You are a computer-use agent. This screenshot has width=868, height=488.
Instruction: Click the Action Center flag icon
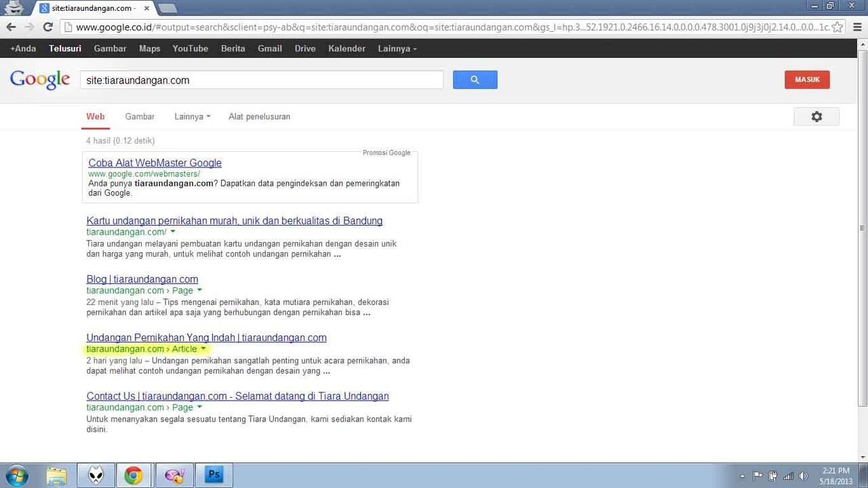pos(758,476)
